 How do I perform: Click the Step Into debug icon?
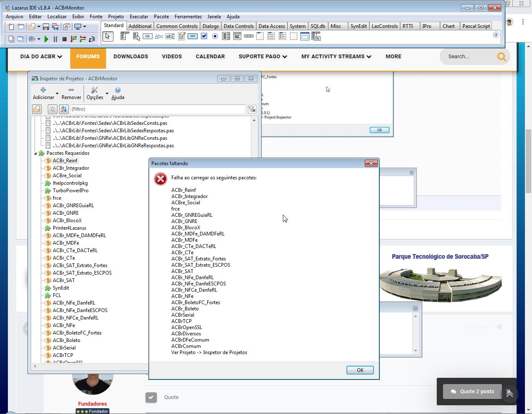click(74, 39)
